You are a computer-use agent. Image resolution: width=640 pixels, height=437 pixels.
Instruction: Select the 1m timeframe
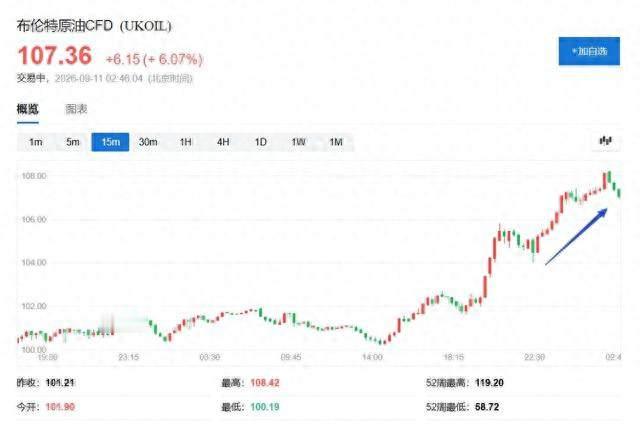click(36, 142)
